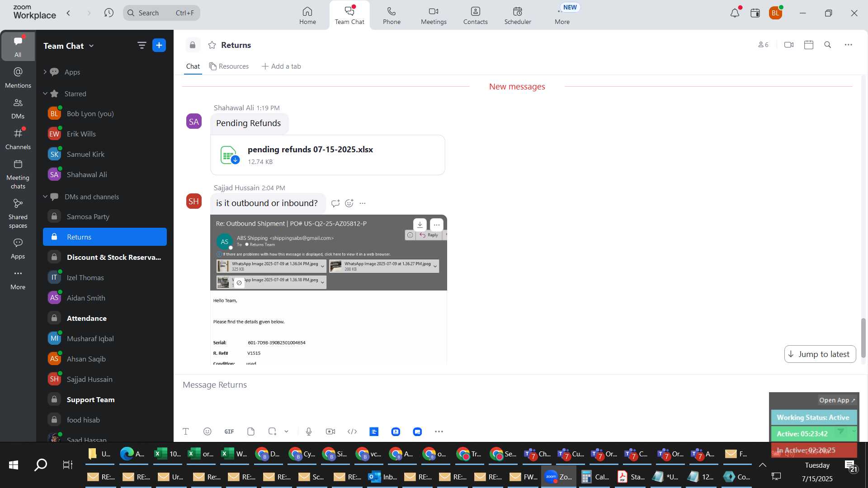Open Support Team channel
The image size is (868, 488).
point(105,399)
